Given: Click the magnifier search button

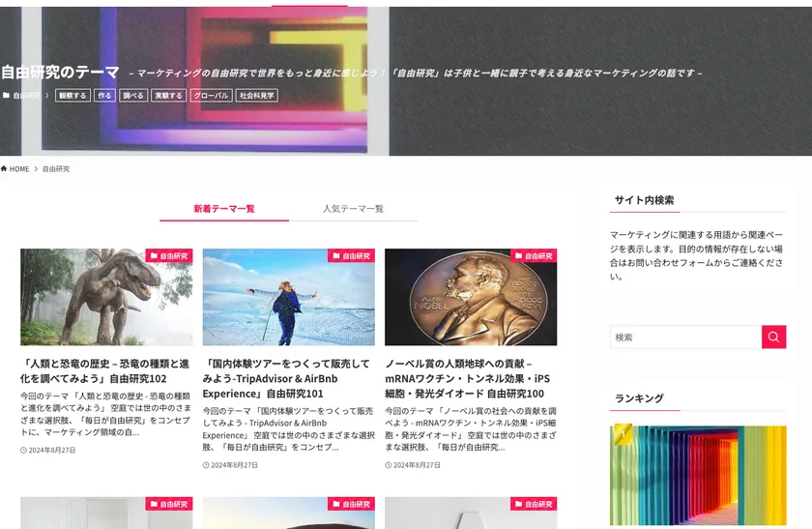Looking at the screenshot, I should pyautogui.click(x=773, y=337).
